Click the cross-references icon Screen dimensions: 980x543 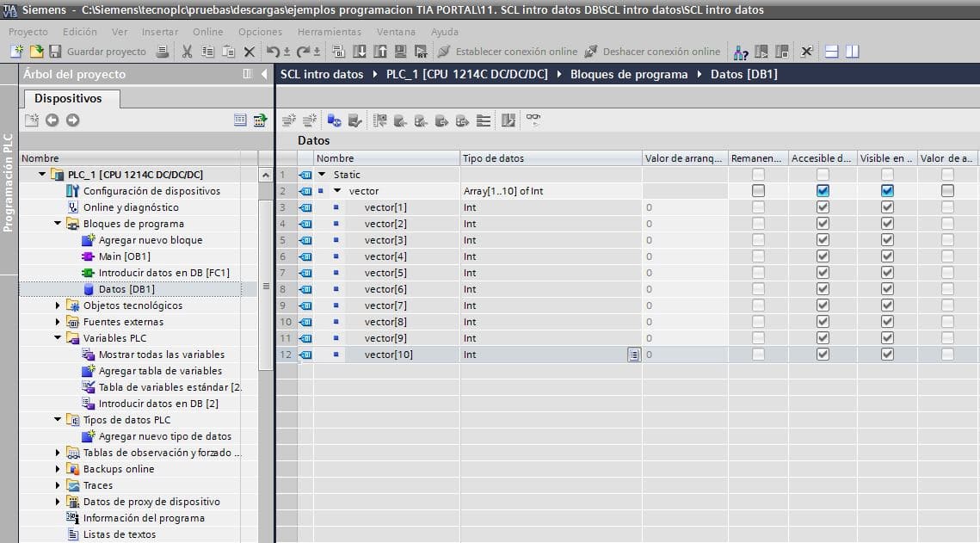(x=806, y=52)
